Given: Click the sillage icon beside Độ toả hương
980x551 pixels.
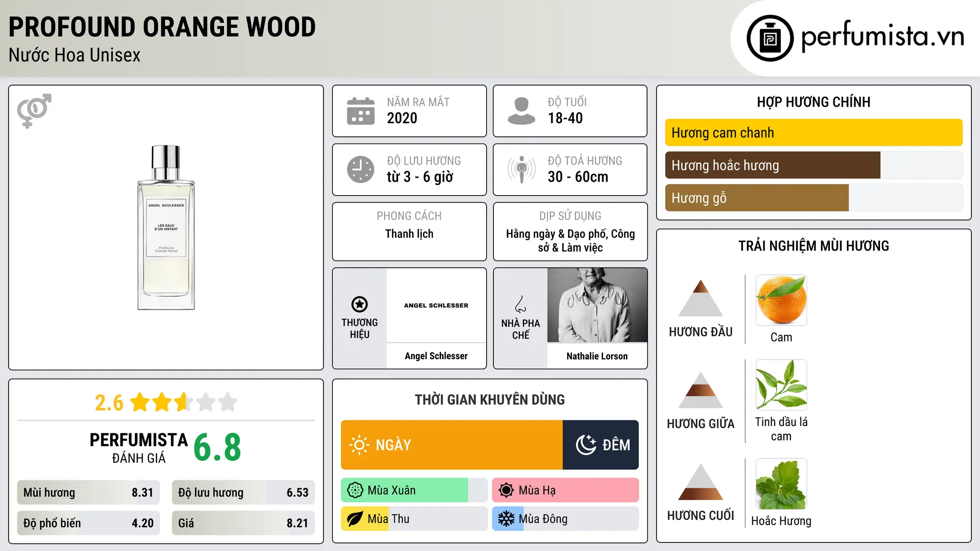Looking at the screenshot, I should [x=522, y=169].
